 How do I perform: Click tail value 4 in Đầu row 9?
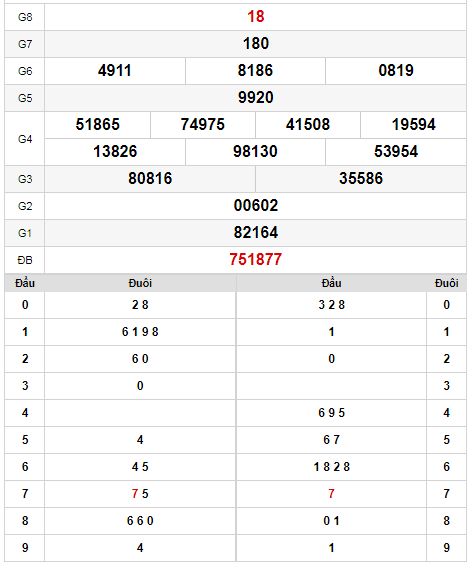coord(140,548)
